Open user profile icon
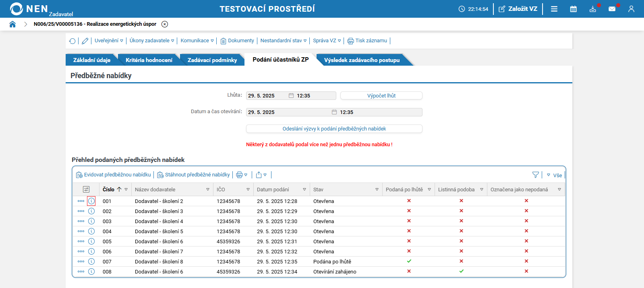Image resolution: width=644 pixels, height=288 pixels. 631,9
